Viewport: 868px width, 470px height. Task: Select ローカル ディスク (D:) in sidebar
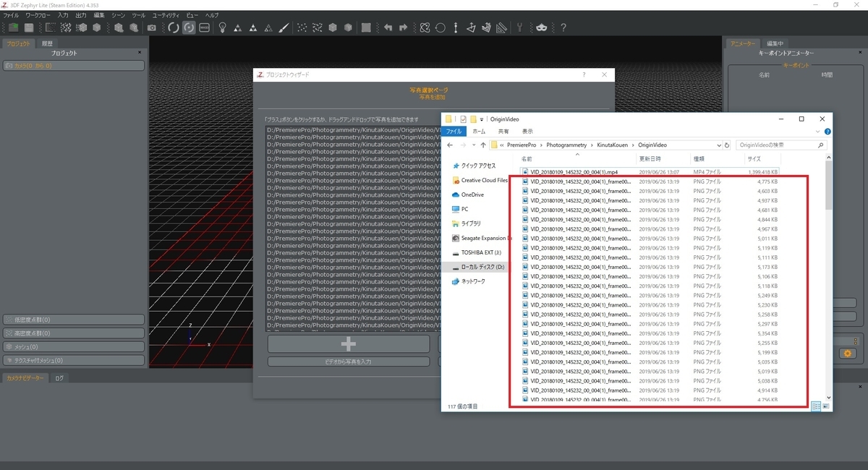click(477, 267)
